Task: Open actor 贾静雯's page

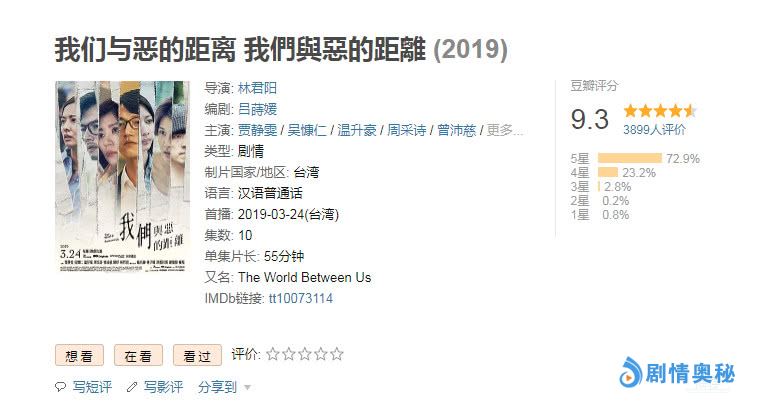Action: (258, 130)
